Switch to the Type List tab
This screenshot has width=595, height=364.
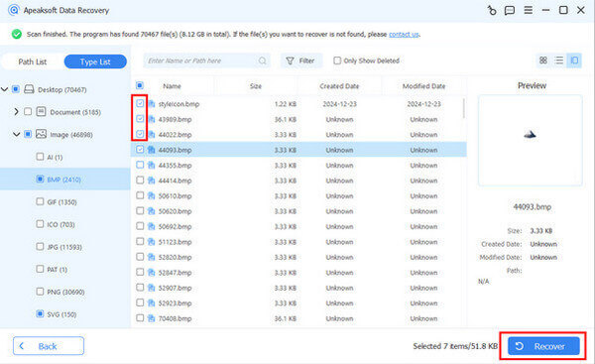coord(95,61)
